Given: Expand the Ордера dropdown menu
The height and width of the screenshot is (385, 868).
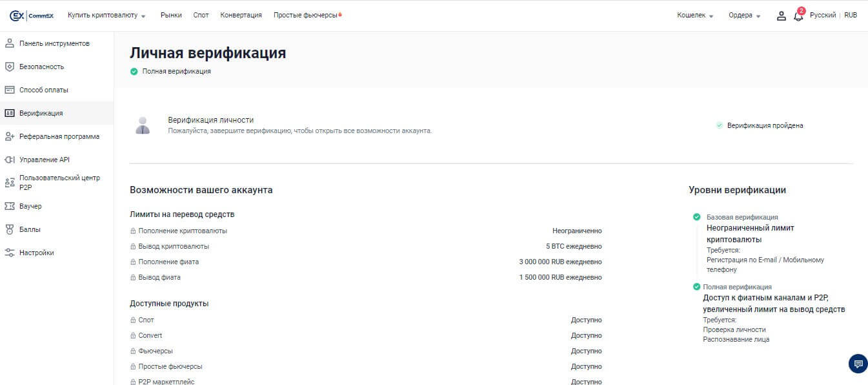Looking at the screenshot, I should 744,16.
